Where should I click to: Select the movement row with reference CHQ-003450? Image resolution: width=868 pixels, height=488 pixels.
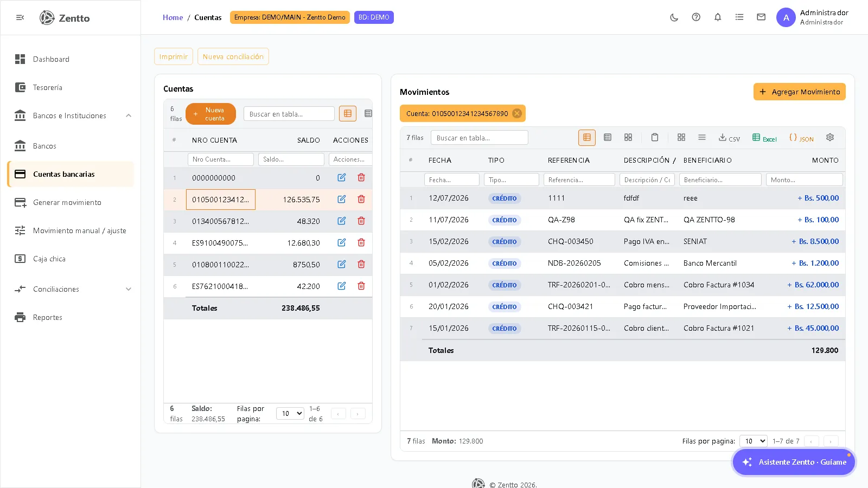point(623,241)
